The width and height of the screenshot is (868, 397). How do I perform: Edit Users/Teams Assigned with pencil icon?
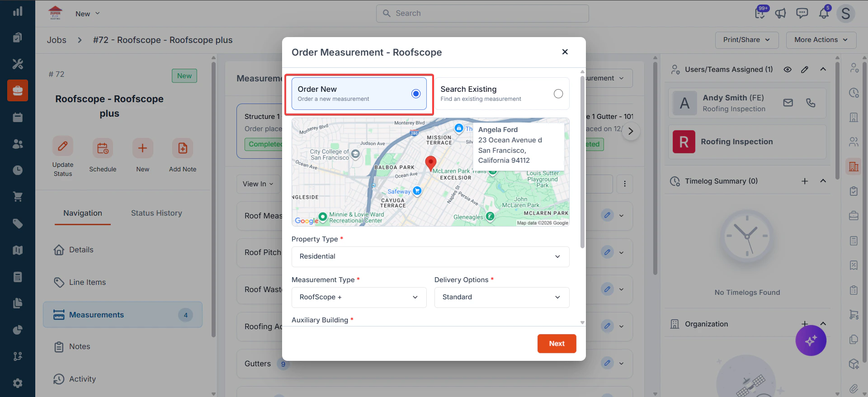[805, 69]
